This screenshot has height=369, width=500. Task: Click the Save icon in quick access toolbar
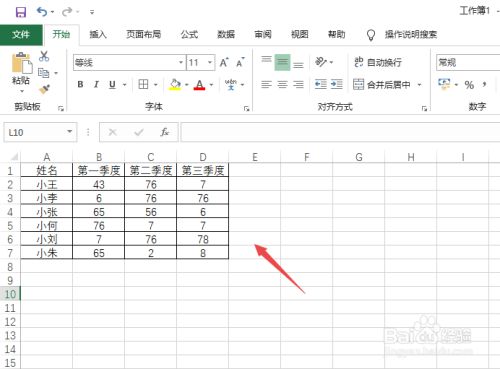pyautogui.click(x=21, y=12)
